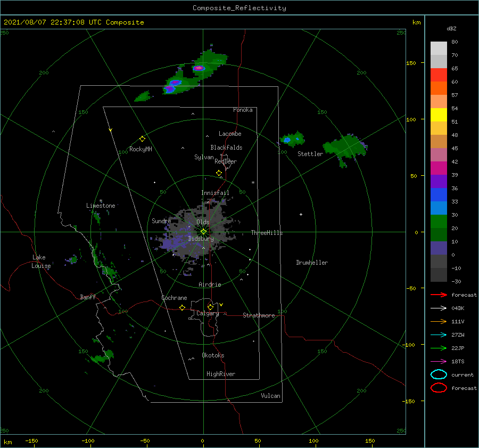Click the Lacombe city label
The width and height of the screenshot is (479, 448).
[x=230, y=134]
